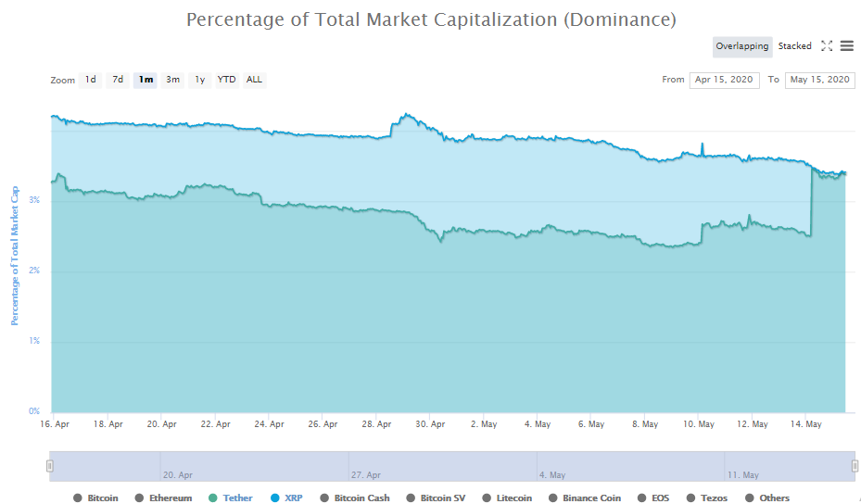Viewport: 861px width, 504px height.
Task: Toggle Bitcoin series in legend
Action: coord(96,498)
